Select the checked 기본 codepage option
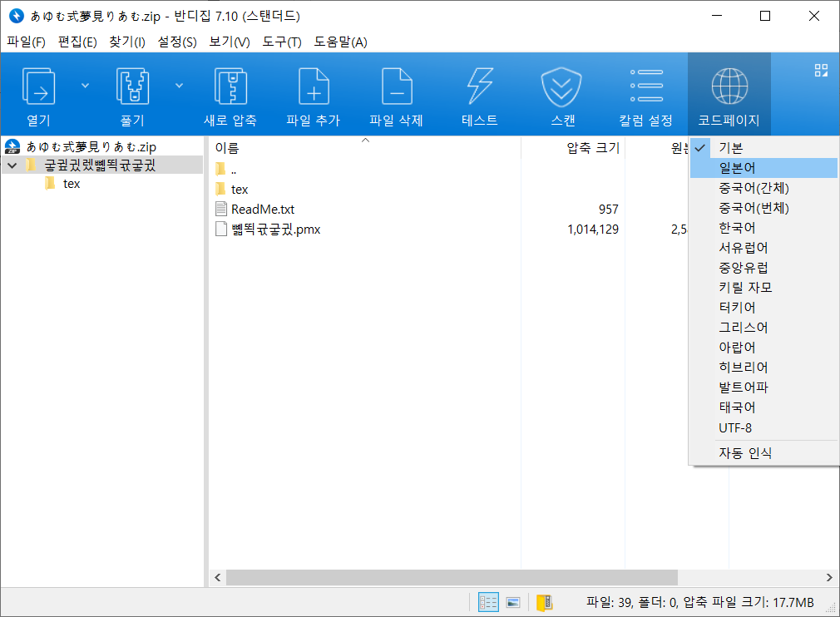Screen dimensions: 840x617 pos(763,148)
